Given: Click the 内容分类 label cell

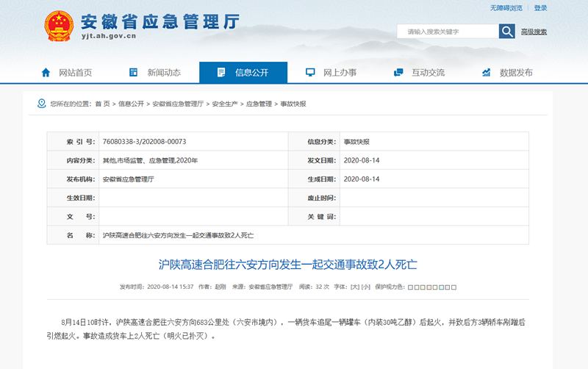Looking at the screenshot, I should tap(73, 160).
